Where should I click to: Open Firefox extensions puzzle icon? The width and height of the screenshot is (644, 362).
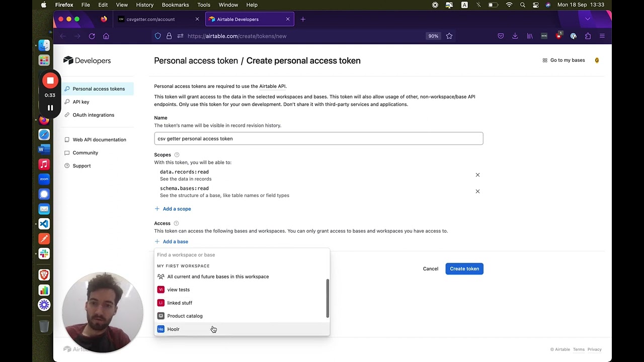[x=588, y=36]
